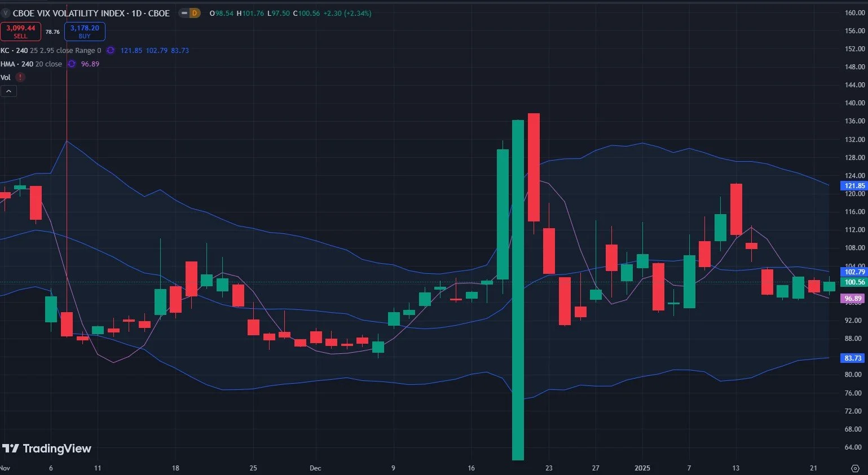
Task: Open the CBOE VIX VOLATILITY INDEX symbol title
Action: 91,13
